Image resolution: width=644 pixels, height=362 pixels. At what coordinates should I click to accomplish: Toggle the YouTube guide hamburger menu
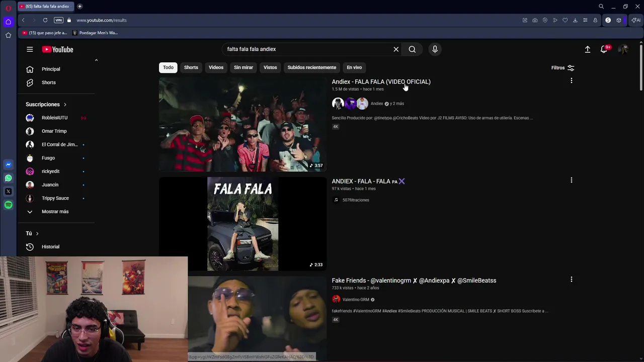pyautogui.click(x=30, y=49)
